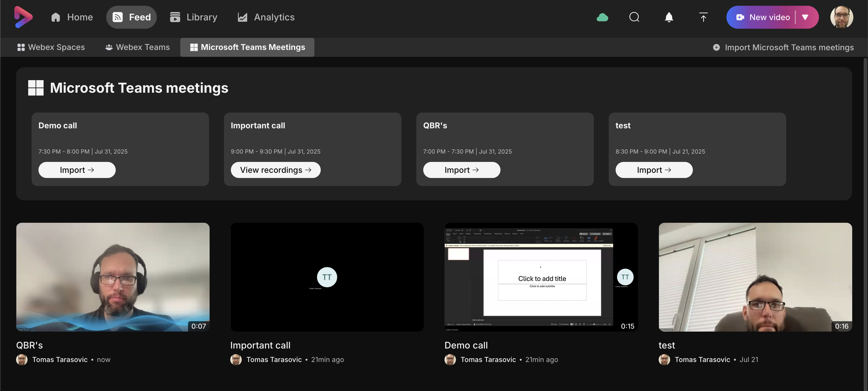Click the 0:07 duration badge
Image resolution: width=868 pixels, height=391 pixels.
198,326
